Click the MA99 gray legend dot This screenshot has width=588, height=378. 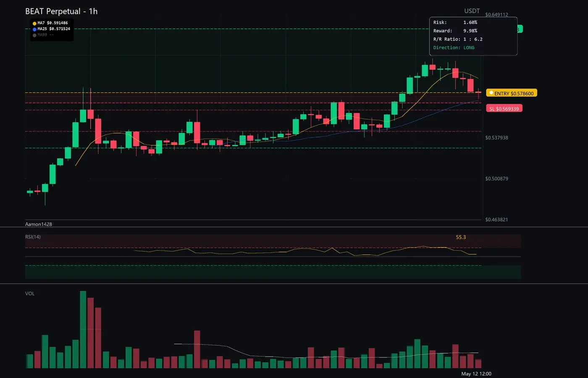[34, 35]
